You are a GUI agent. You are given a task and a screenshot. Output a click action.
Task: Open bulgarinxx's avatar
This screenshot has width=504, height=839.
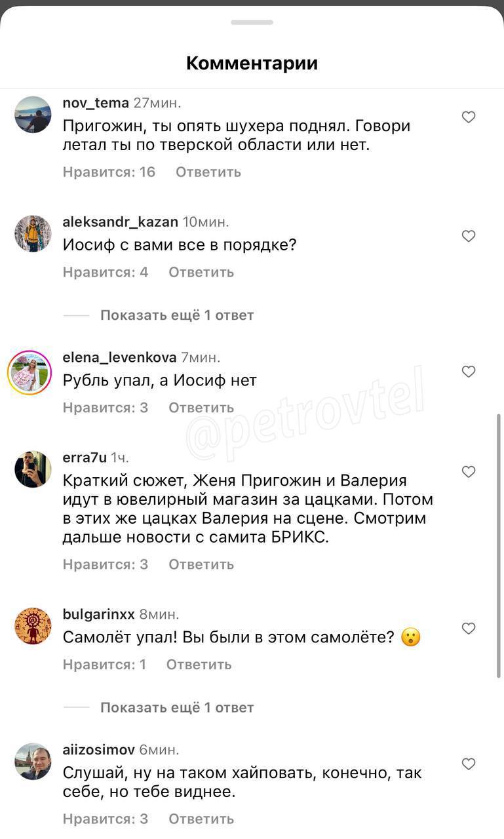[x=33, y=626]
